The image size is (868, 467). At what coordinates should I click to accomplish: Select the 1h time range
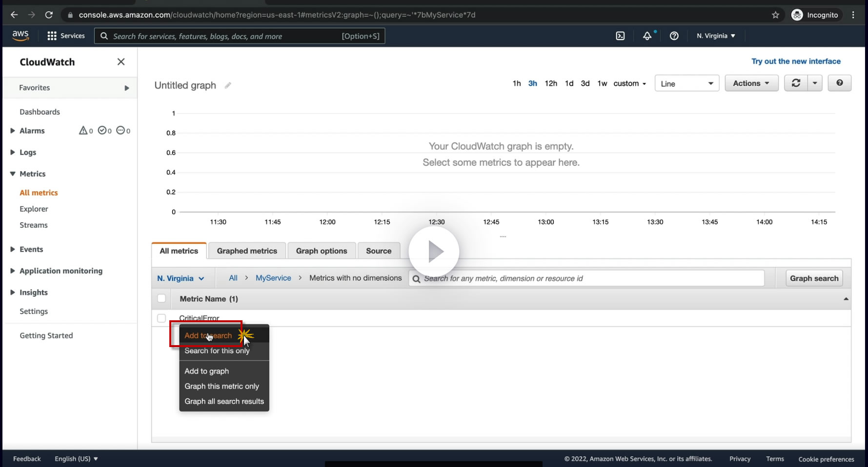tap(517, 83)
